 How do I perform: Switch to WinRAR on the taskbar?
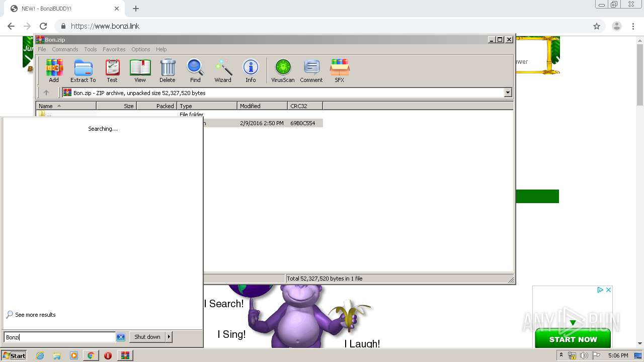125,355
